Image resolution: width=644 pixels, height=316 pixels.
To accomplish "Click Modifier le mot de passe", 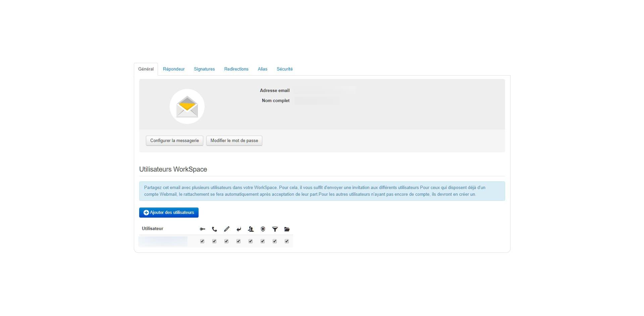I will (x=234, y=140).
